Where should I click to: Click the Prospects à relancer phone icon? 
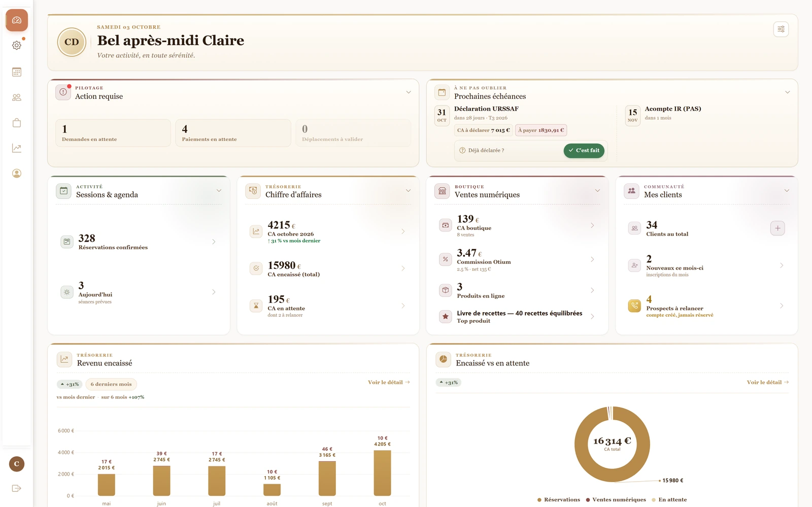tap(634, 306)
